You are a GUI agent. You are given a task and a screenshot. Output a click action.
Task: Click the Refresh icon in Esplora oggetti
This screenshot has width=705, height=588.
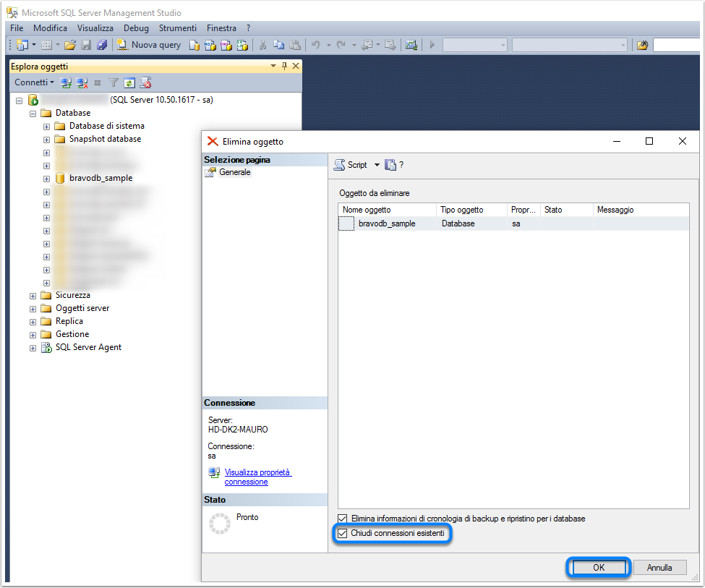(x=129, y=82)
